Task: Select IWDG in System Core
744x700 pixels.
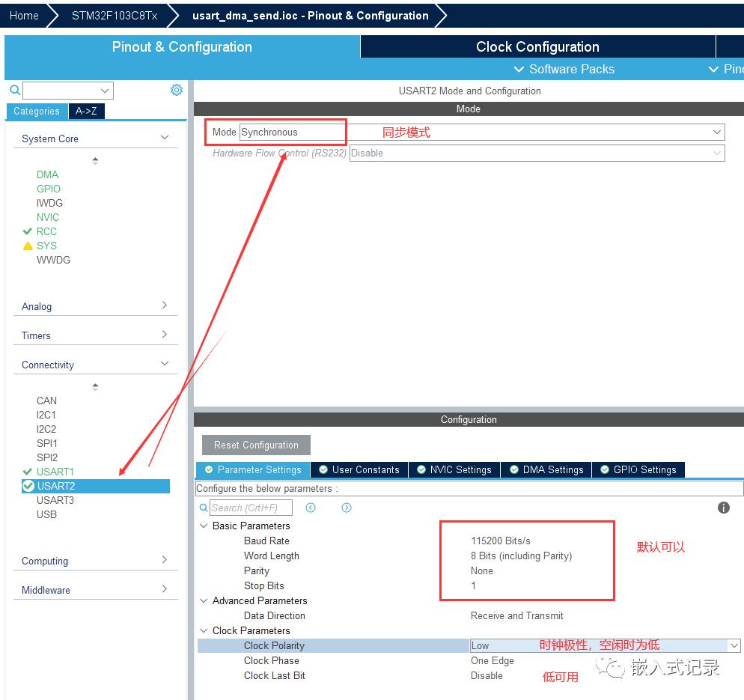Action: pos(49,203)
